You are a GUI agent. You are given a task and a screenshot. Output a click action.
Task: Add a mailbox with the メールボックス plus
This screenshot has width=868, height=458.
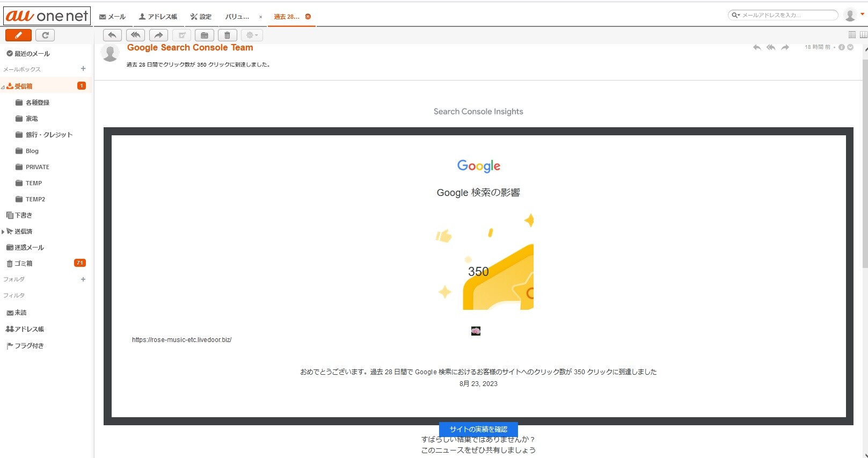[x=83, y=69]
